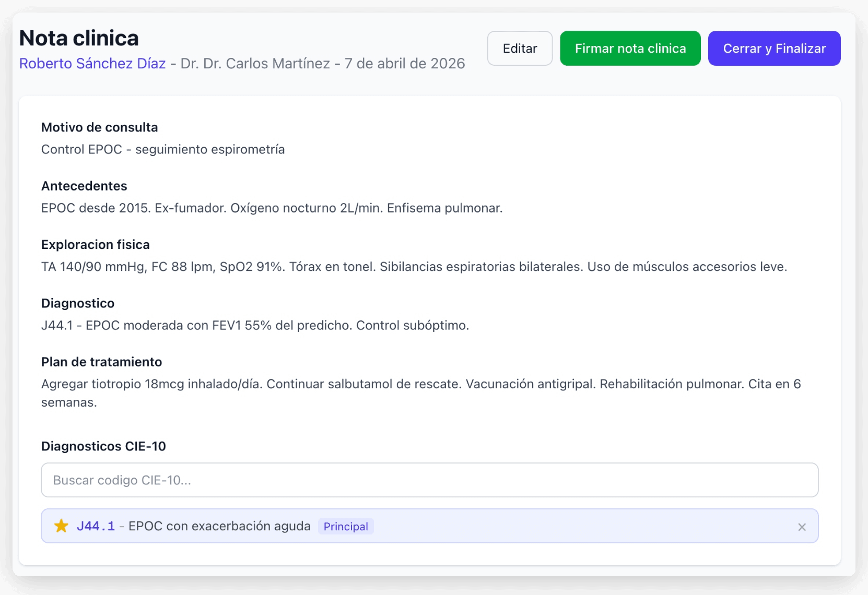Click 'EPOC con exacerbación aguda' description
This screenshot has width=868, height=595.
pos(219,526)
